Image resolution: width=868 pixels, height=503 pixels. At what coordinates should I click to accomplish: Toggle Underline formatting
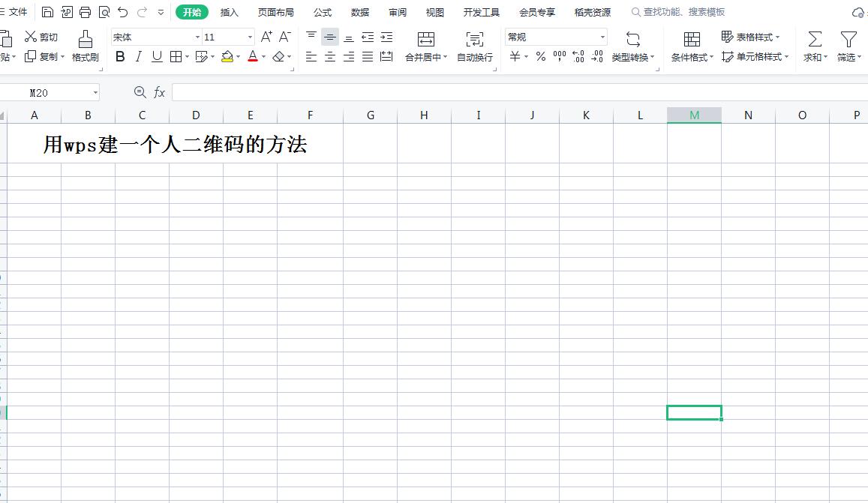[x=158, y=56]
